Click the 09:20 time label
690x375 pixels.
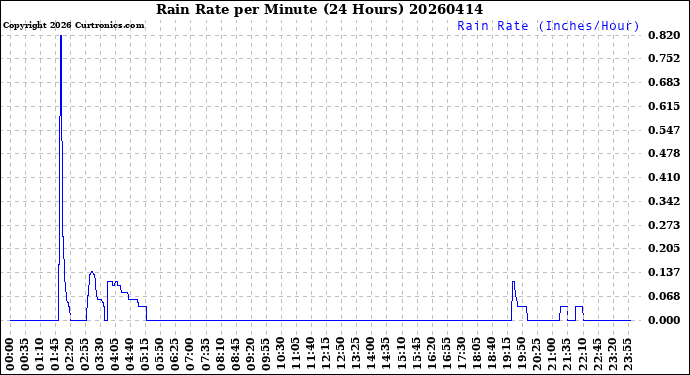[251, 355]
